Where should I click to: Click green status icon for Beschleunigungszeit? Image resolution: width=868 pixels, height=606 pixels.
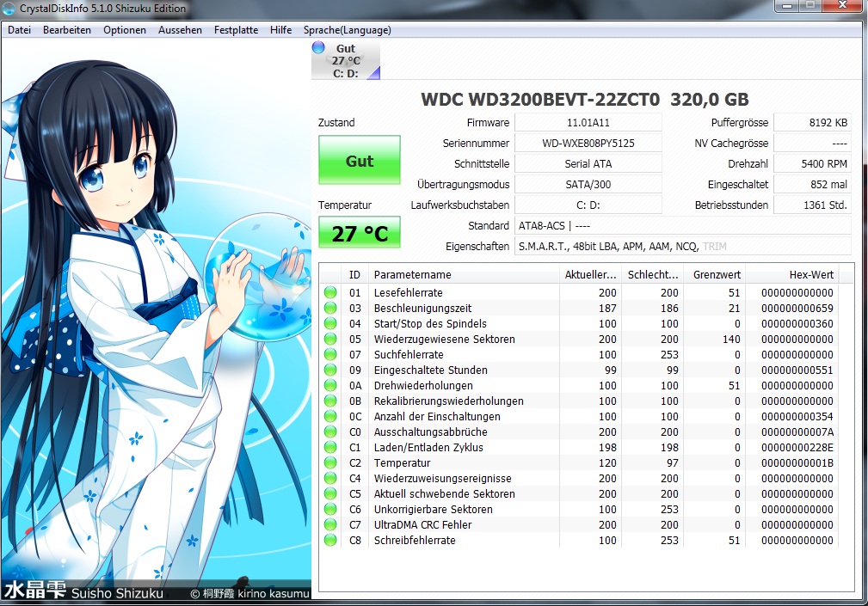[x=330, y=308]
